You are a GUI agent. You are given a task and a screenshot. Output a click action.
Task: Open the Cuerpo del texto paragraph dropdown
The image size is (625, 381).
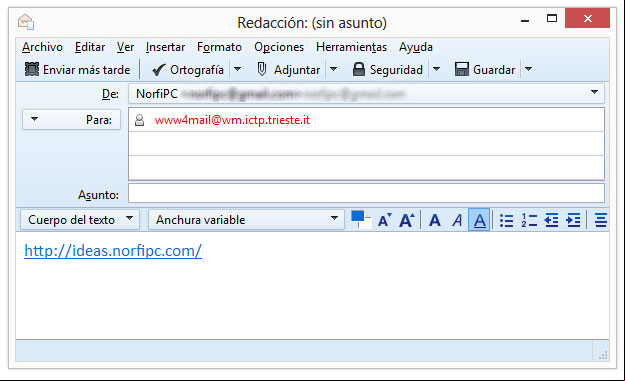coord(80,220)
